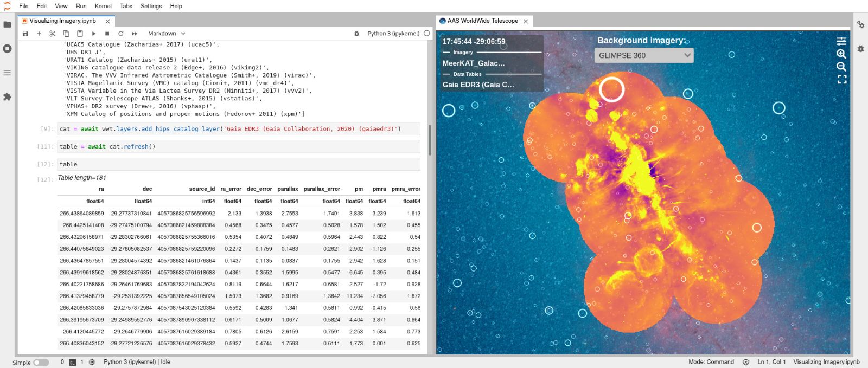Open the Kernel menu
The height and width of the screenshot is (368, 868).
[x=103, y=6]
